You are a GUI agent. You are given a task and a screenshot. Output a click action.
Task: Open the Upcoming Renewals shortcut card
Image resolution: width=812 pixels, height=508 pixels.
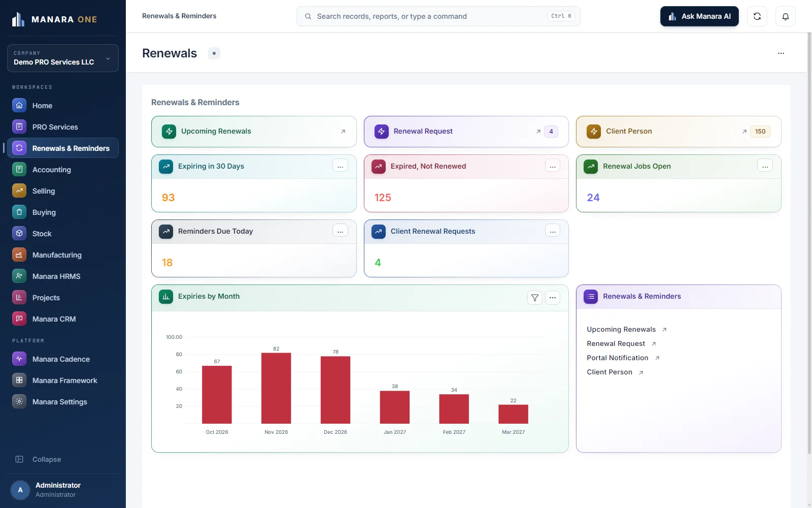[254, 132]
